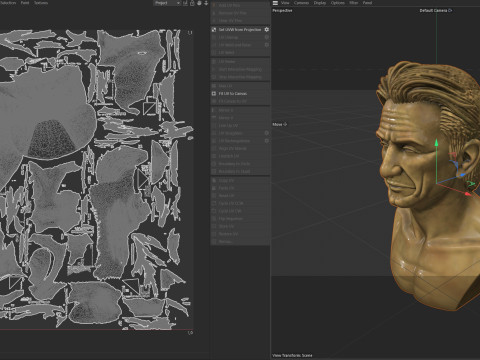Click the Perspective view label
Viewport: 480px width, 360px height.
[x=282, y=11]
